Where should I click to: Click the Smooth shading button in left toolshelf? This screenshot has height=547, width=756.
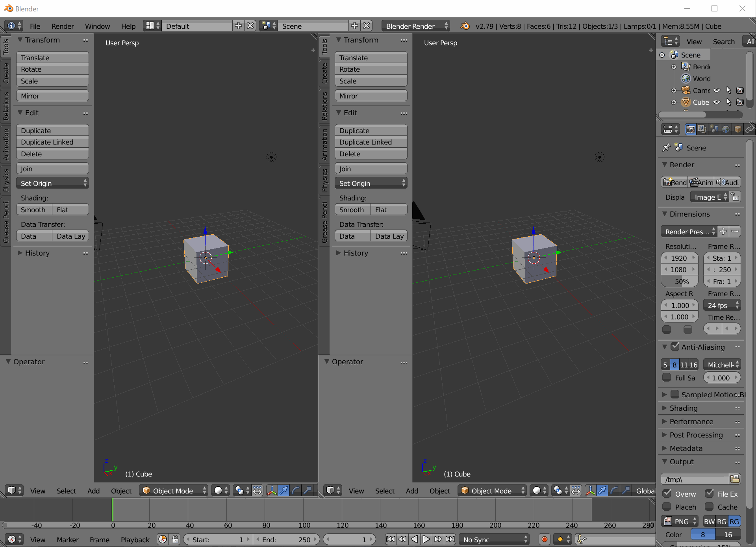34,210
